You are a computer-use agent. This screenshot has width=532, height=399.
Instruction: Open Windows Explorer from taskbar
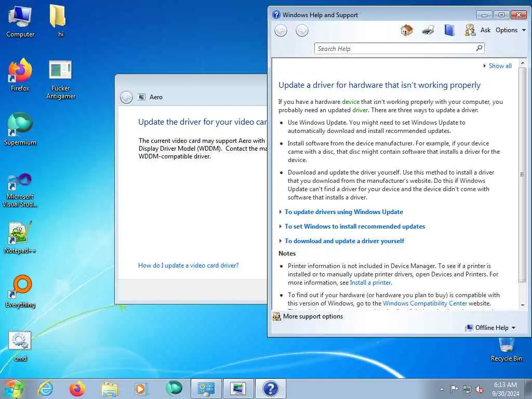pyautogui.click(x=109, y=389)
